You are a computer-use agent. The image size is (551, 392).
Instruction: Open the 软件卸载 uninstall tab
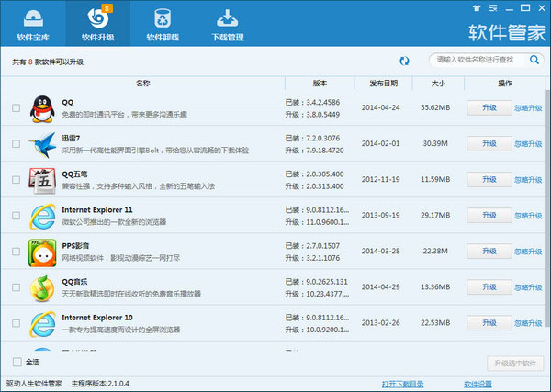click(x=163, y=25)
